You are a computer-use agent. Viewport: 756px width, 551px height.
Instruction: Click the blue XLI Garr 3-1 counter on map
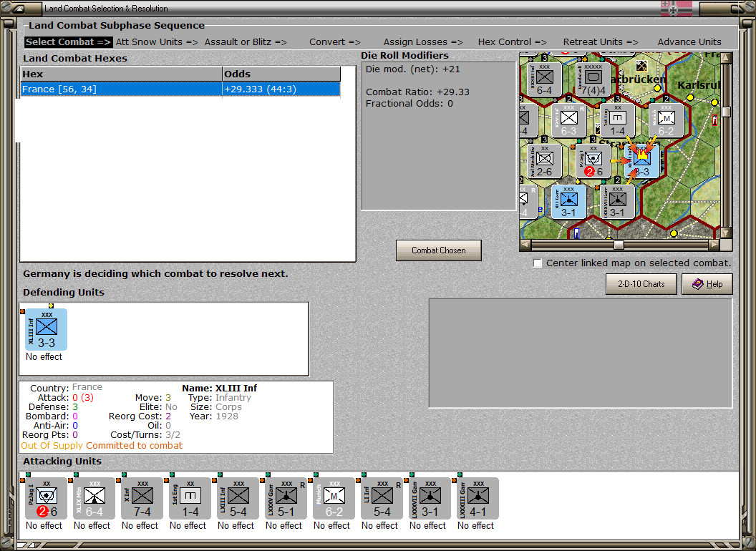pyautogui.click(x=569, y=202)
